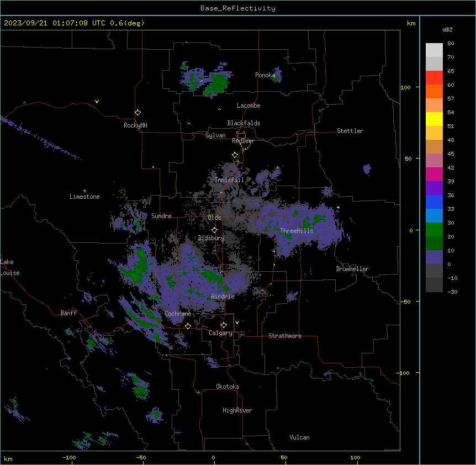The height and width of the screenshot is (465, 476).
Task: Click the Innisfail city label
Action: (x=229, y=180)
